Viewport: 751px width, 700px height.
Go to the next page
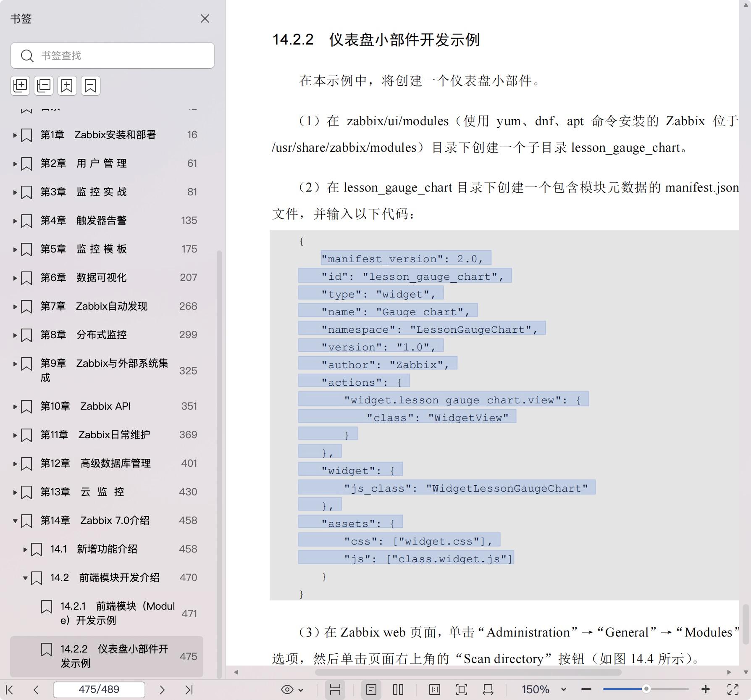point(162,689)
